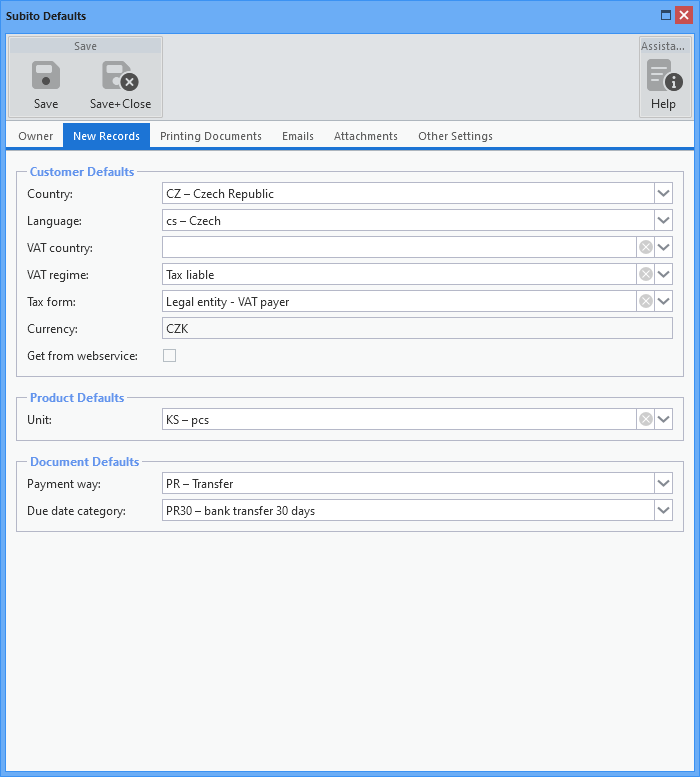Open the VAT regime dropdown arrow
This screenshot has width=700, height=777.
[663, 274]
